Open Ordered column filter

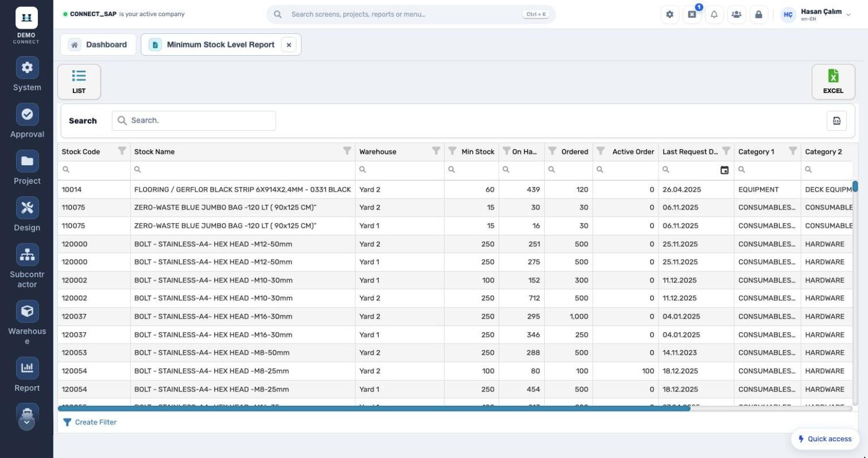552,151
